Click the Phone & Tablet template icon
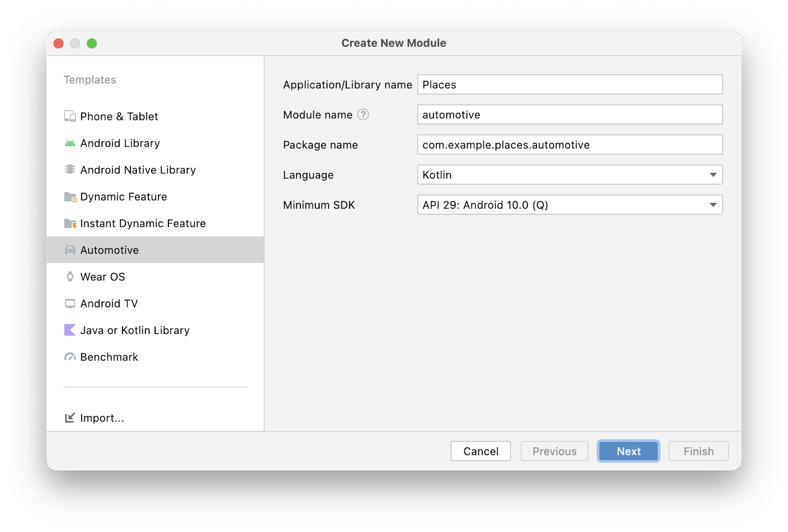The width and height of the screenshot is (788, 532). click(70, 116)
